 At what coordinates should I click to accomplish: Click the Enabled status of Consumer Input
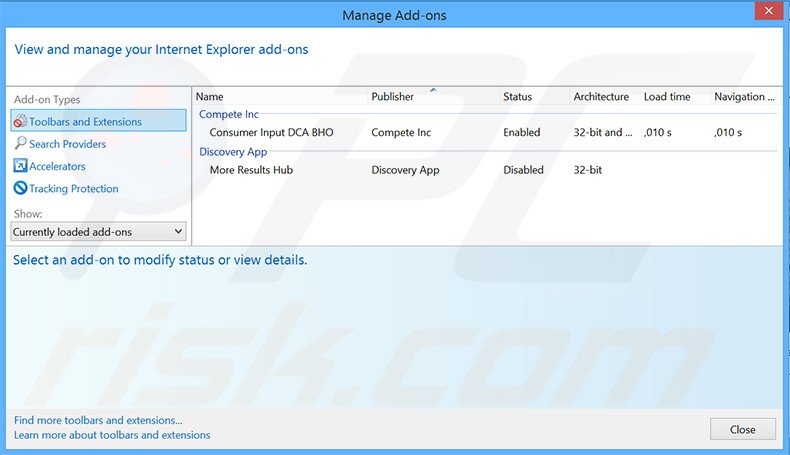[x=521, y=133]
